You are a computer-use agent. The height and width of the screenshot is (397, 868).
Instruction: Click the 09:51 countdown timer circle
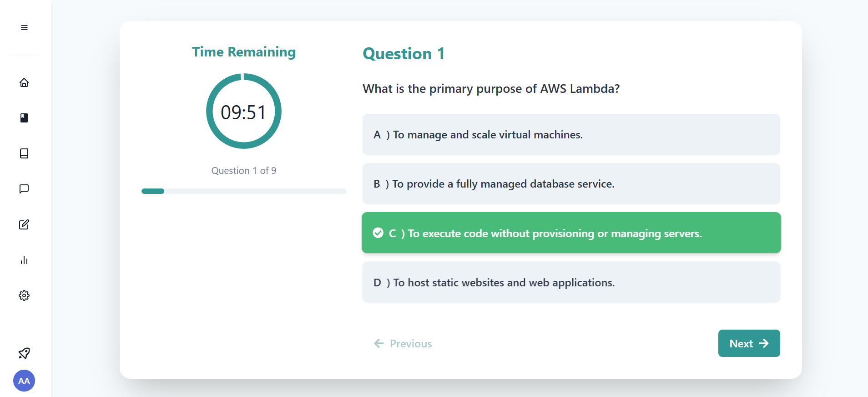click(243, 112)
